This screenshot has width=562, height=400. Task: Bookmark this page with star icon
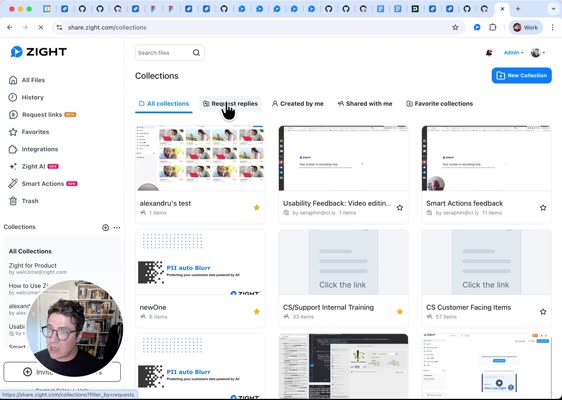455,27
